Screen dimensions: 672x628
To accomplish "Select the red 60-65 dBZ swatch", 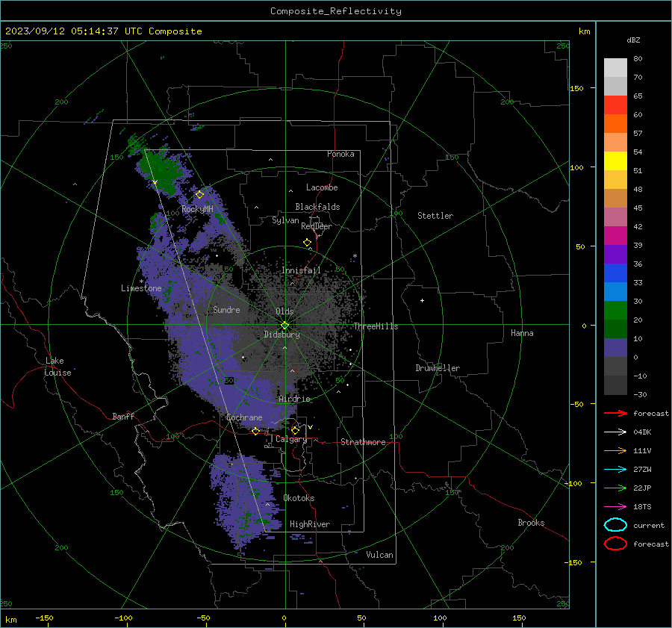I will (615, 105).
